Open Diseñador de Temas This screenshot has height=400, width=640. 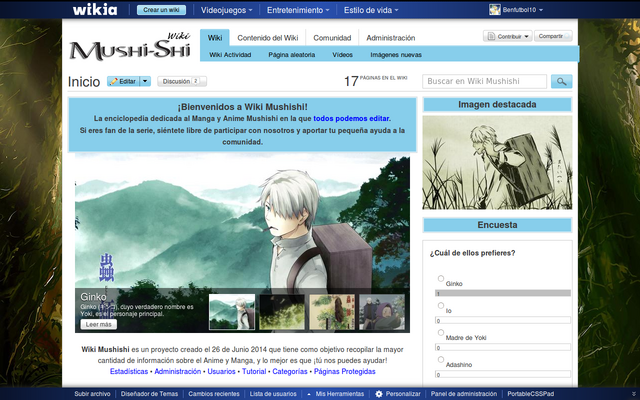tap(149, 394)
